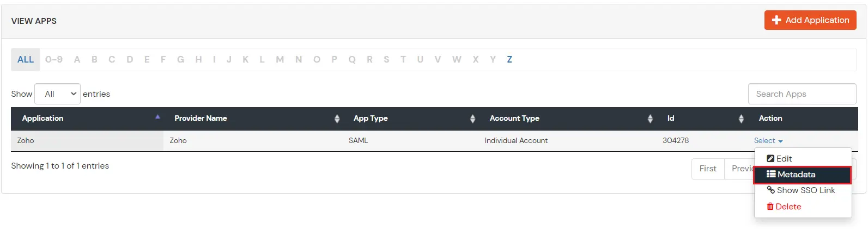Viewport: 868px width, 229px height.
Task: Filter apps by letter M
Action: 280,60
